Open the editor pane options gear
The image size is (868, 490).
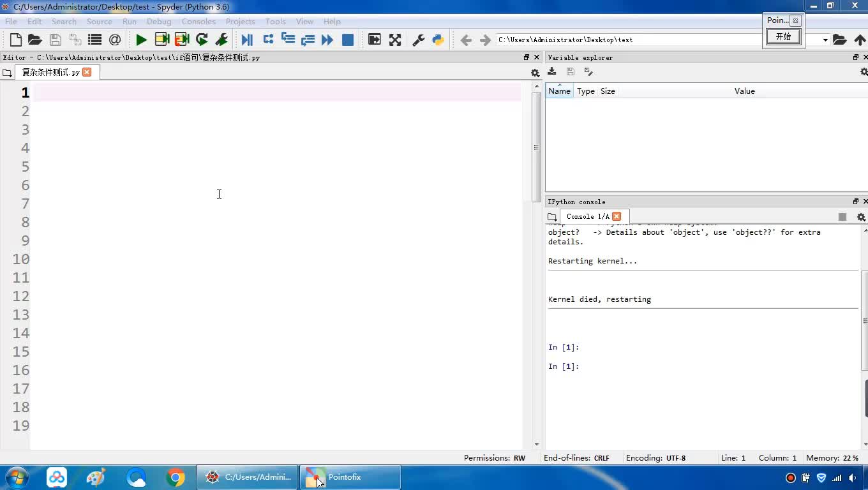pos(535,73)
